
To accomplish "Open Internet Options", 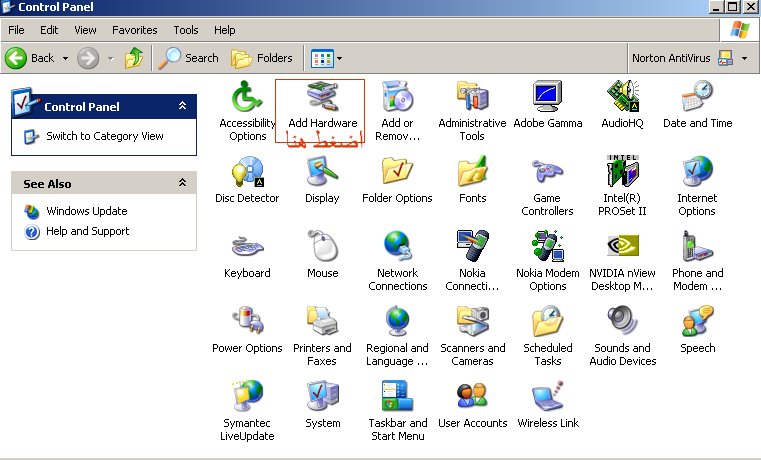I will click(x=697, y=186).
